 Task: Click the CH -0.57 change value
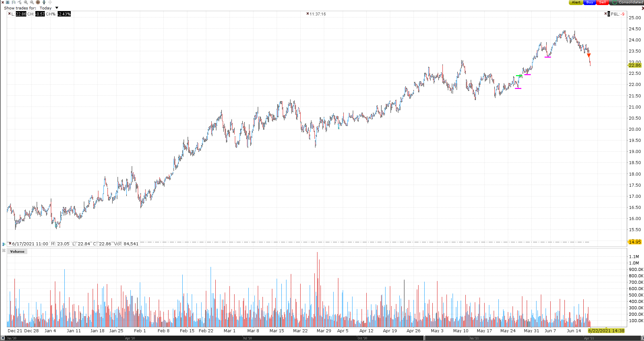[40, 14]
